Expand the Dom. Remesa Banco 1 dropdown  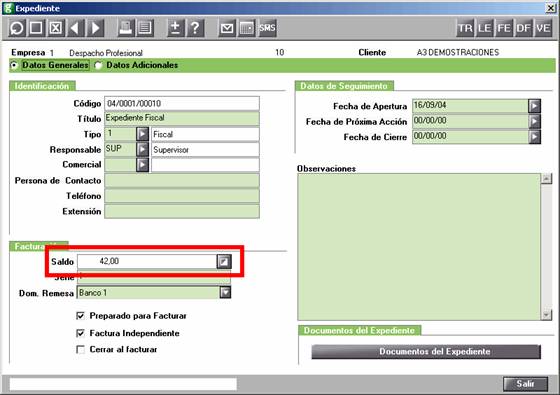(225, 292)
